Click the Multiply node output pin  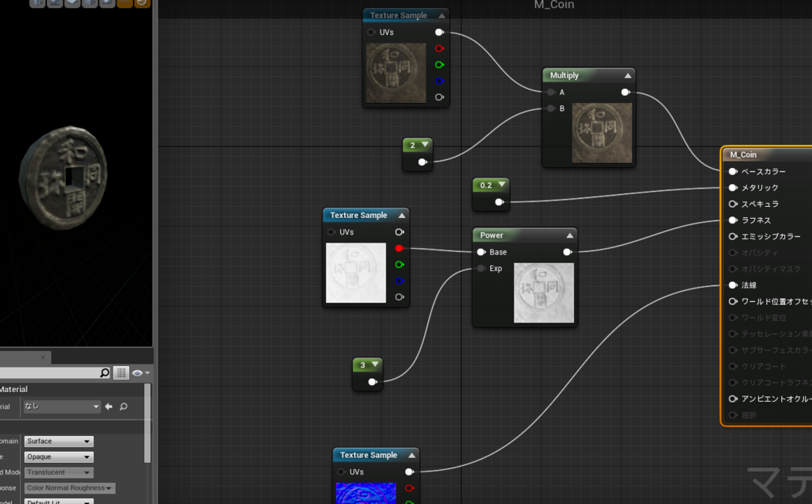(x=626, y=92)
